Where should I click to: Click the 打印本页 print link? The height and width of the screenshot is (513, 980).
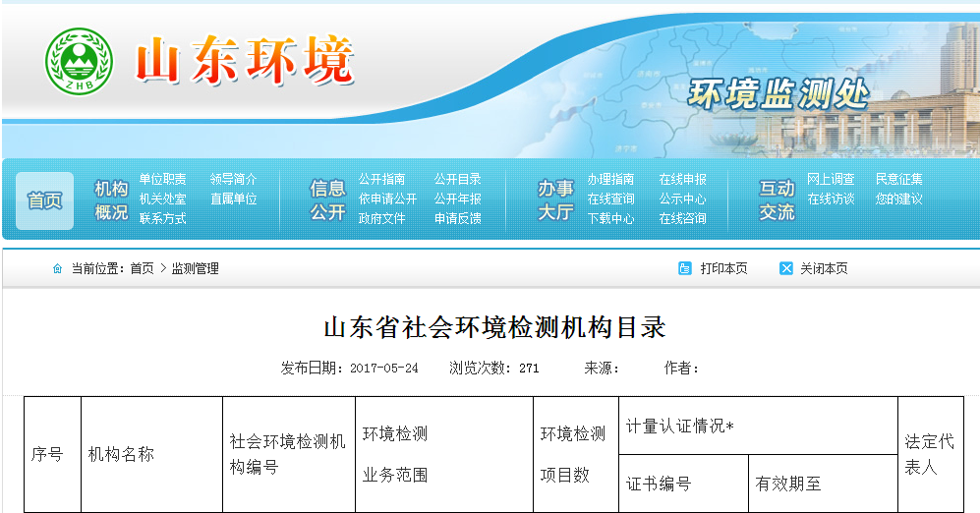tap(723, 268)
